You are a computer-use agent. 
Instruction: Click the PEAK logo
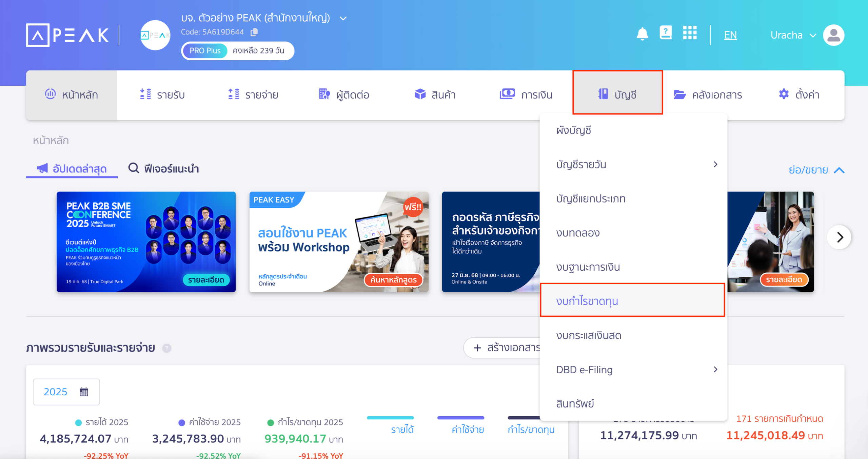click(x=67, y=35)
